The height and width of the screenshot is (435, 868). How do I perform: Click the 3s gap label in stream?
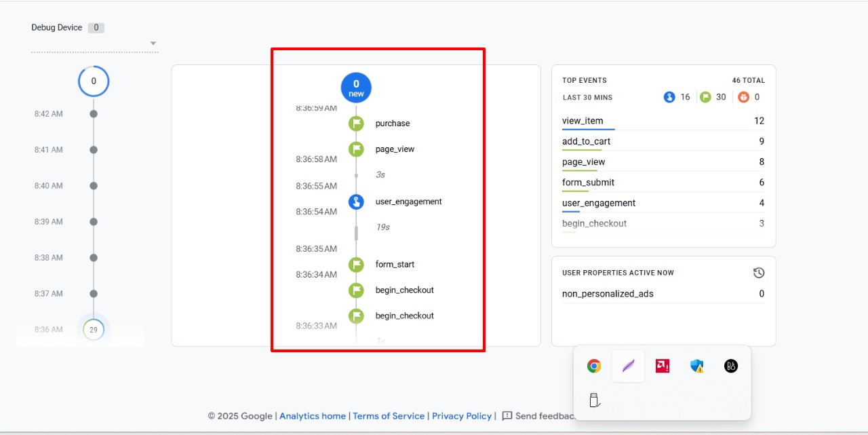[x=380, y=175]
